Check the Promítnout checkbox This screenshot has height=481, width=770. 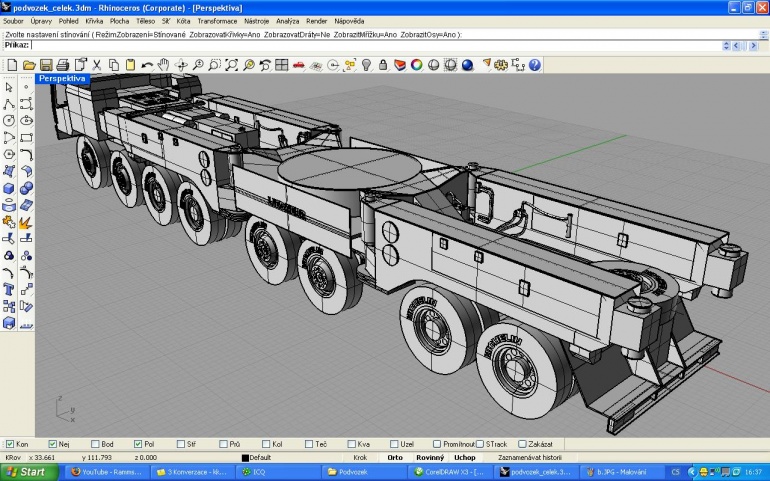437,444
